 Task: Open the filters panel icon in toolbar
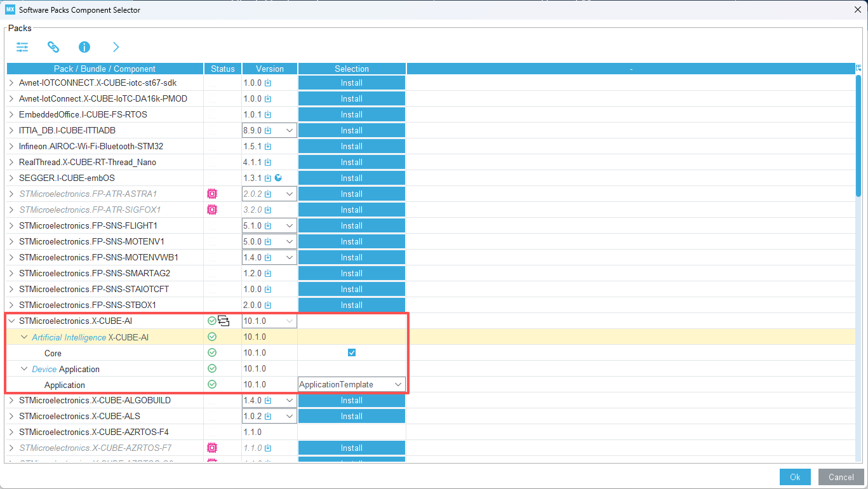coord(22,47)
